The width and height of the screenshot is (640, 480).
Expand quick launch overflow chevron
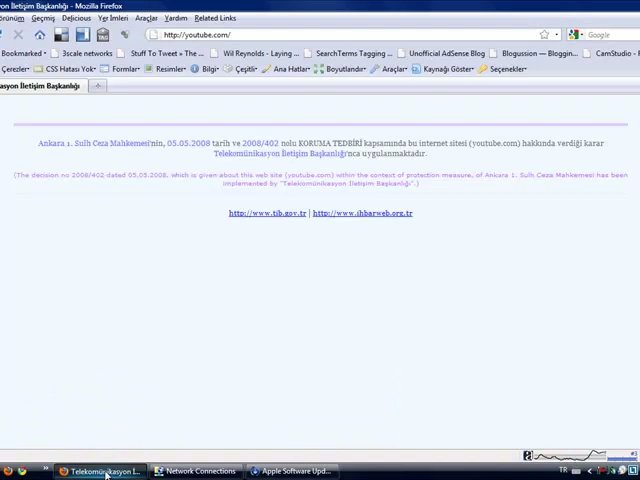[x=45, y=468]
